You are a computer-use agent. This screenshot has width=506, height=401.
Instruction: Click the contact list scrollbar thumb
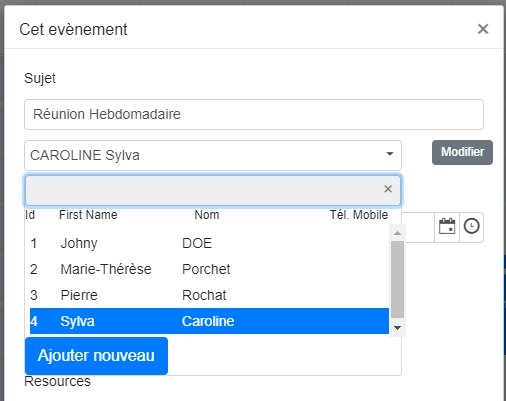pos(397,279)
